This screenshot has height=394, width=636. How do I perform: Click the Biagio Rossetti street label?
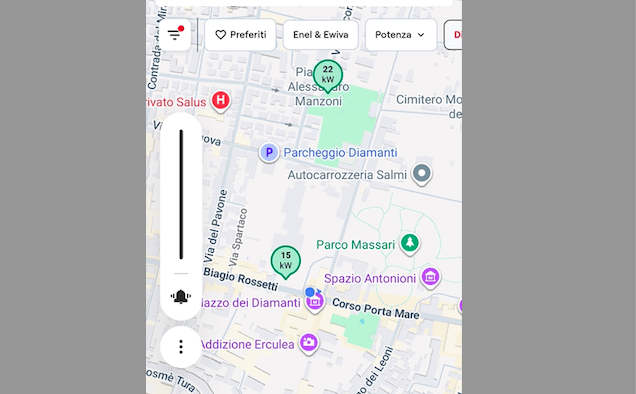pos(241,279)
